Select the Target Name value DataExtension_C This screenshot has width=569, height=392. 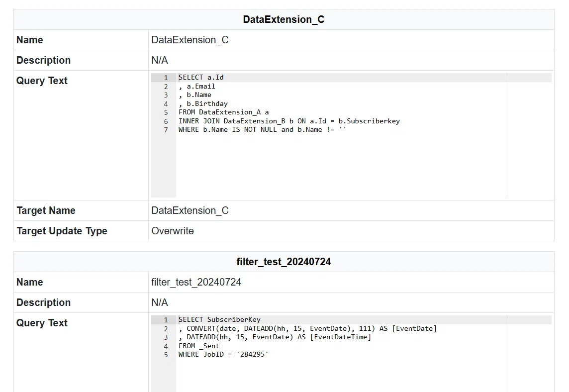pyautogui.click(x=190, y=210)
